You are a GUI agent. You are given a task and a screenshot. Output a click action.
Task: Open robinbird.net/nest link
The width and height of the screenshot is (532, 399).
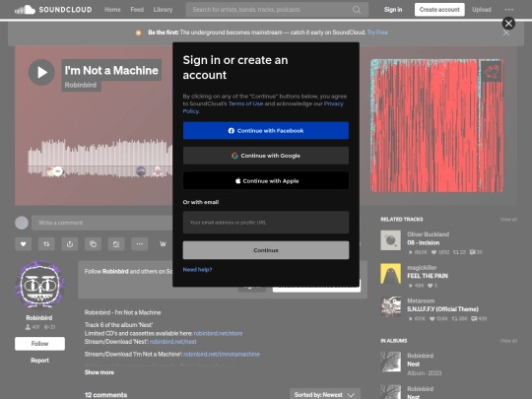click(173, 342)
